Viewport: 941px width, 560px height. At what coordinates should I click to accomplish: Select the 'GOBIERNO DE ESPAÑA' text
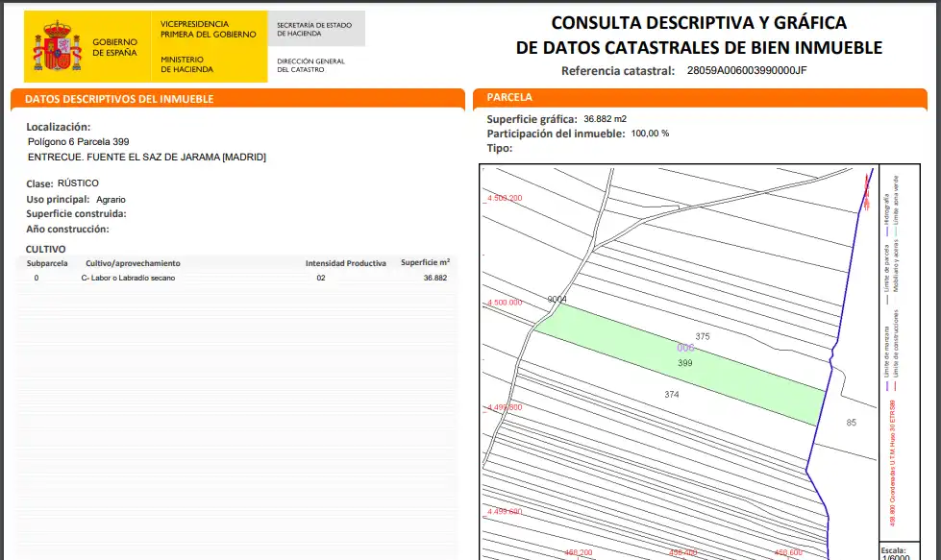[114, 47]
